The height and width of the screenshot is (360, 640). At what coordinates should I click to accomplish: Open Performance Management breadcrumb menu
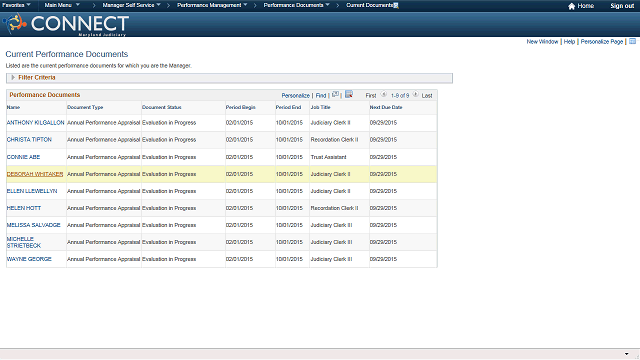tap(212, 5)
